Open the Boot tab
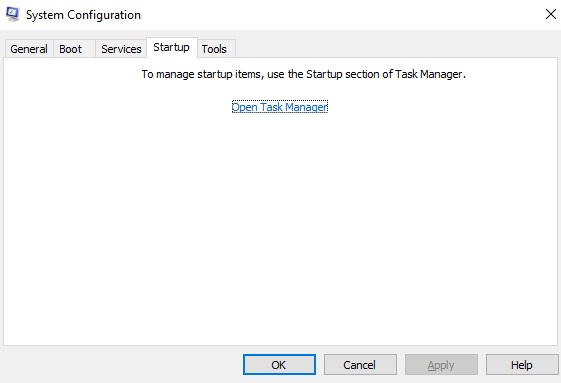Screen dimensions: 561x383 71,49
